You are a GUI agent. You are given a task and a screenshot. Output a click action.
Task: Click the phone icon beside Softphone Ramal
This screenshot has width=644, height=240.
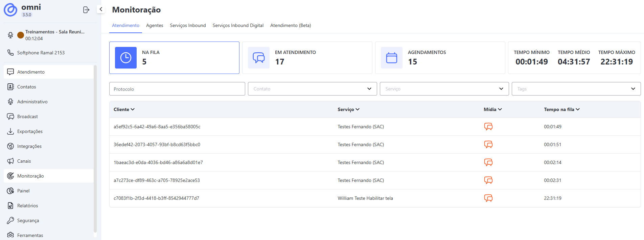10,53
